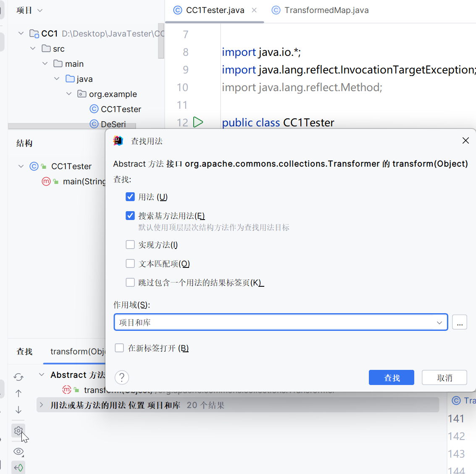The width and height of the screenshot is (476, 474).
Task: Enable the 实现方法(I) checkbox
Action: point(130,245)
